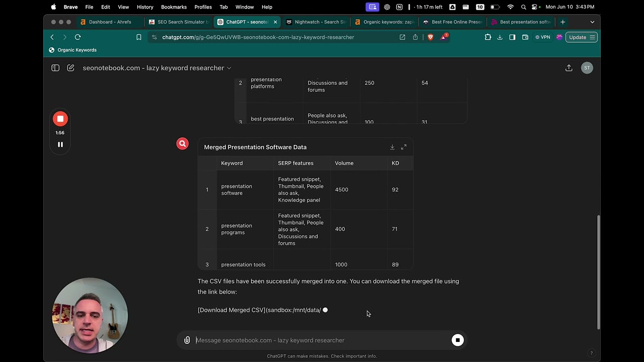
Task: Click the chatgpt.com URL address bar
Action: point(258,37)
